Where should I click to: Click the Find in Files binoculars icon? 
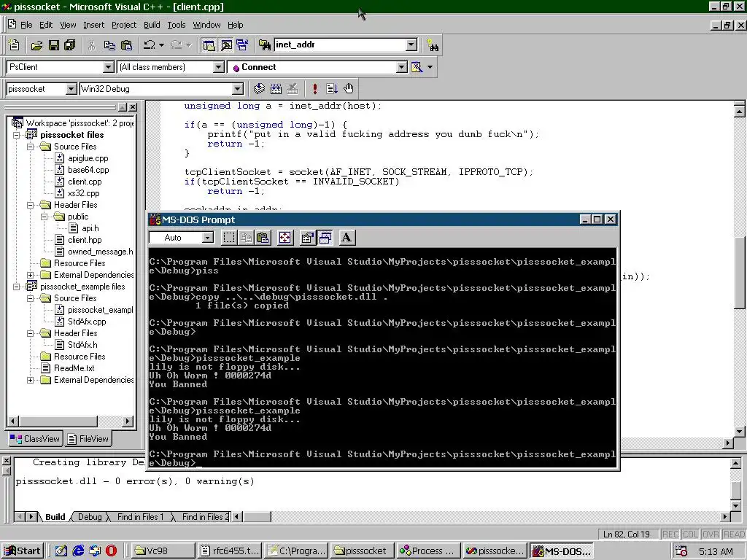(x=265, y=45)
